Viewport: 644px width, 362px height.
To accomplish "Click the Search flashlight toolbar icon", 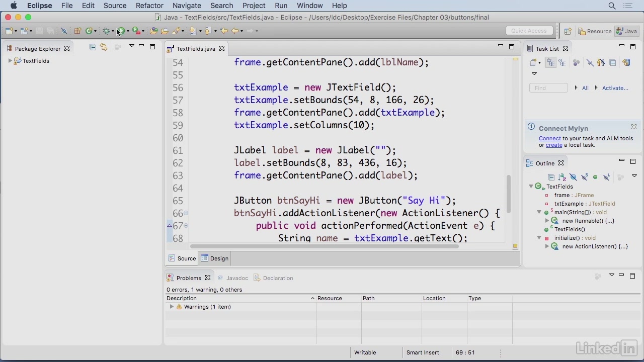I will click(x=177, y=31).
